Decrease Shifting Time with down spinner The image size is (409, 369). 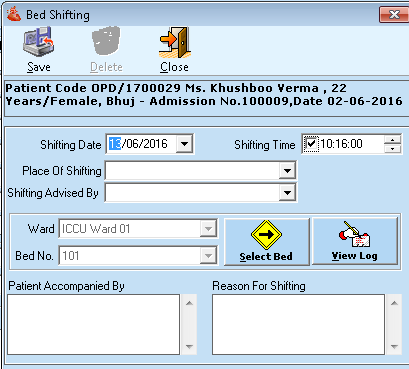coord(392,149)
